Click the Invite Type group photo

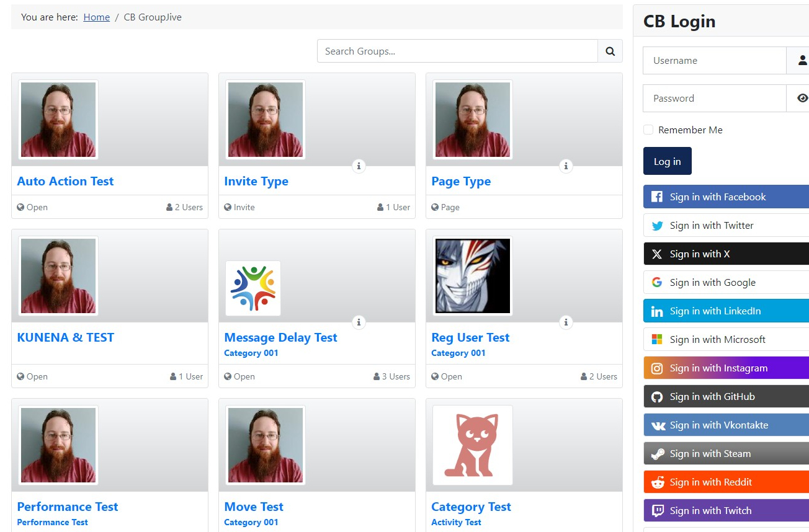click(x=266, y=120)
